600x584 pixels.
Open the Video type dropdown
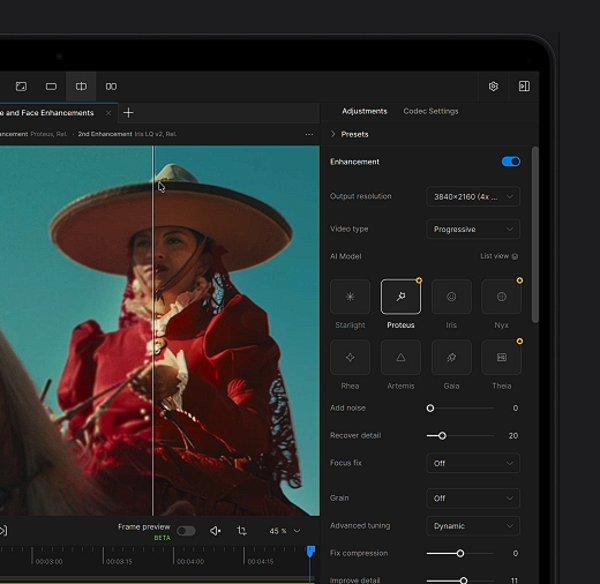[x=473, y=229]
